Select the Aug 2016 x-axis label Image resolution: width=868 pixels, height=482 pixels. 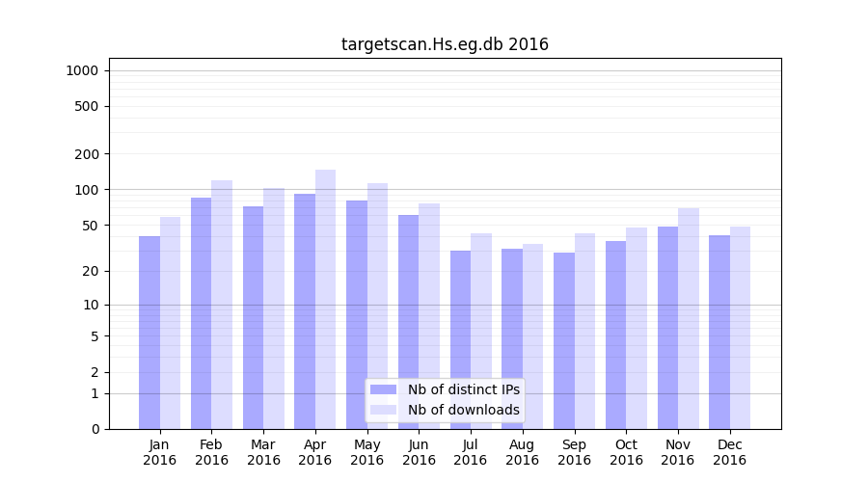point(522,452)
